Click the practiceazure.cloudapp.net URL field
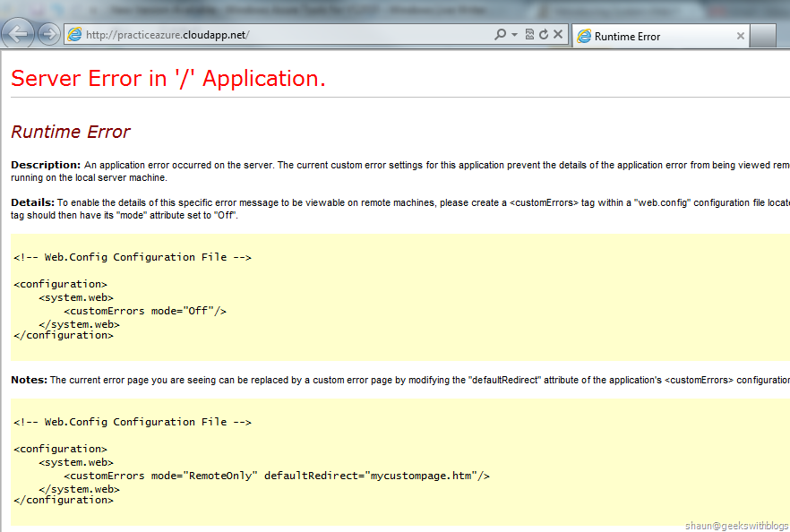Image resolution: width=790 pixels, height=532 pixels. coord(269,35)
